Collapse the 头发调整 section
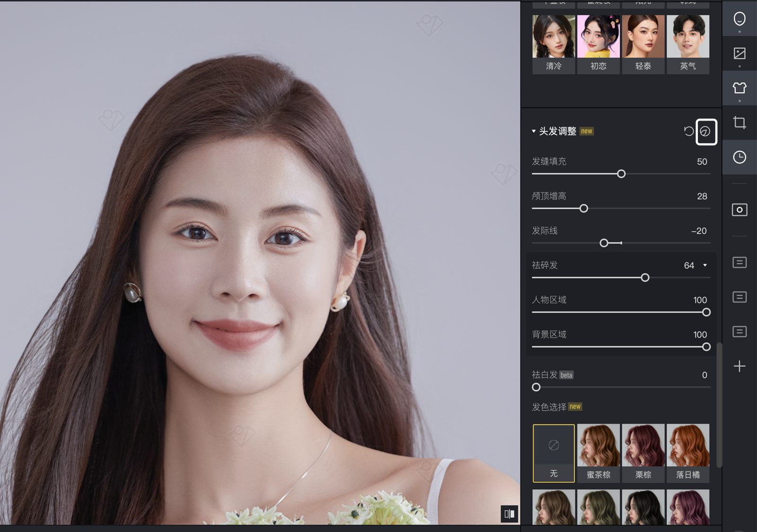Image resolution: width=757 pixels, height=532 pixels. pos(534,131)
